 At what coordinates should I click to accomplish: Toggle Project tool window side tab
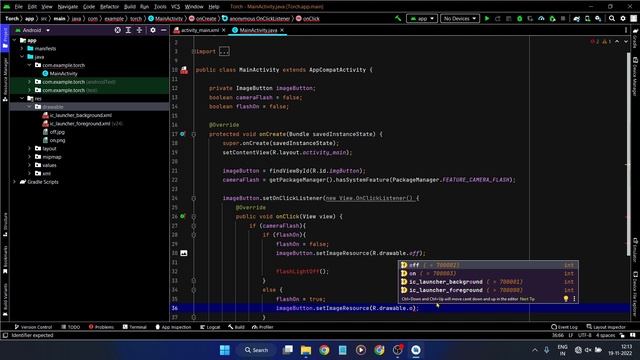5,38
